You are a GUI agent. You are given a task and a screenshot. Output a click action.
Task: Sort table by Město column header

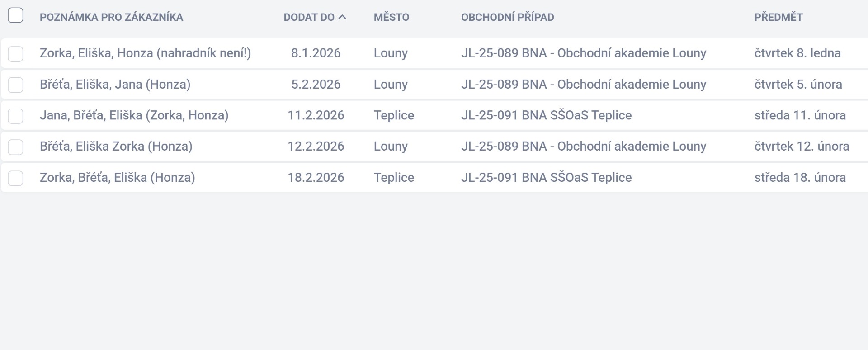tap(391, 17)
